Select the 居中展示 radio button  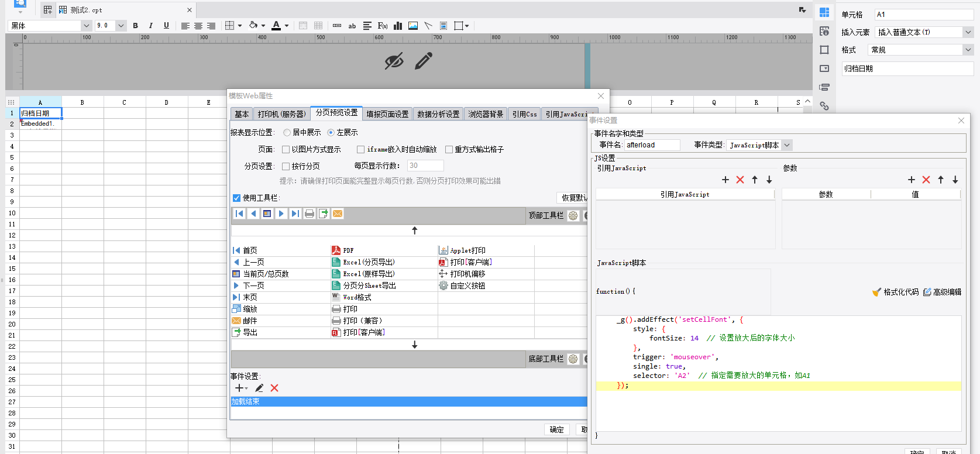[x=287, y=133]
